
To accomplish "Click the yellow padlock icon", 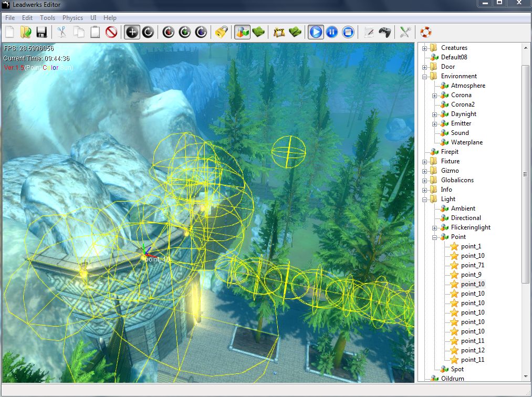I will click(221, 33).
